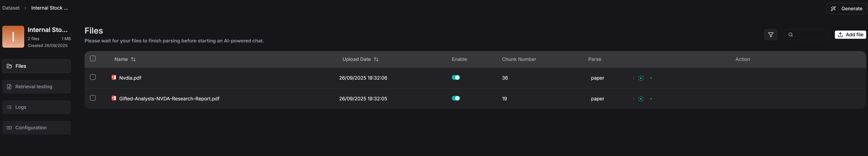Click the Add file button
Image resolution: width=868 pixels, height=156 pixels.
[850, 35]
